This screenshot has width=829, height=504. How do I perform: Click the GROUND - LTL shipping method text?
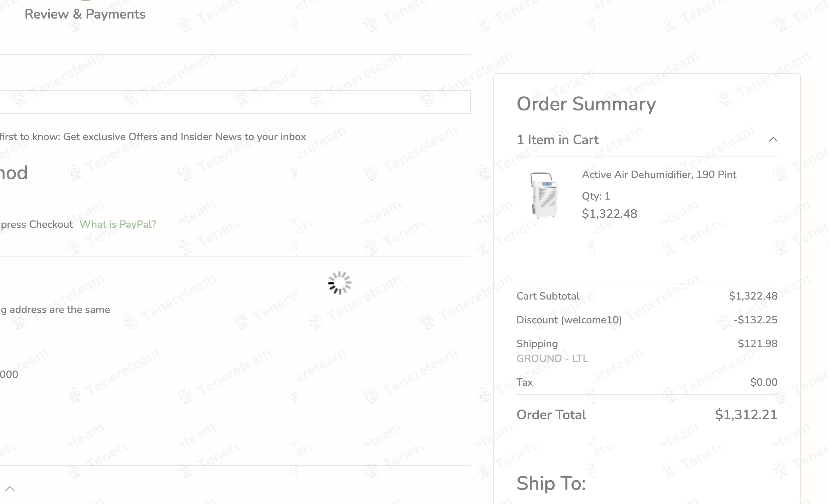coord(552,359)
